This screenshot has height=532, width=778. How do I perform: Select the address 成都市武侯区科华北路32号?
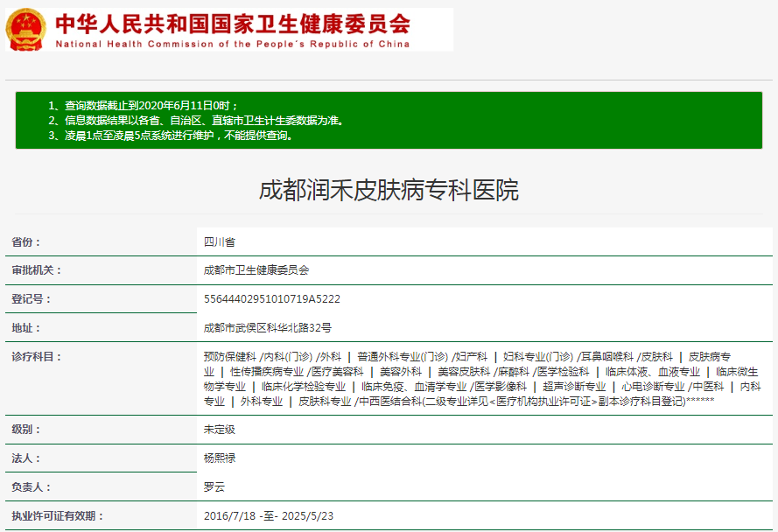coord(268,328)
